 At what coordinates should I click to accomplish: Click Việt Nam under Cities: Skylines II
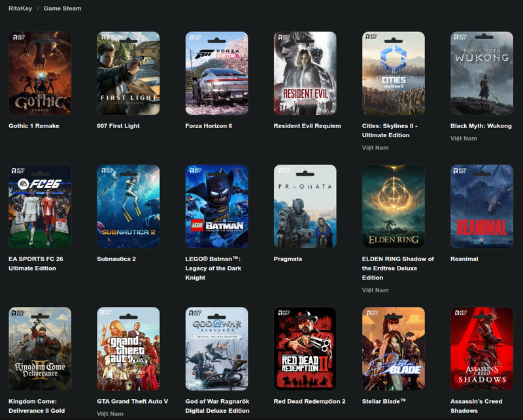pyautogui.click(x=375, y=148)
